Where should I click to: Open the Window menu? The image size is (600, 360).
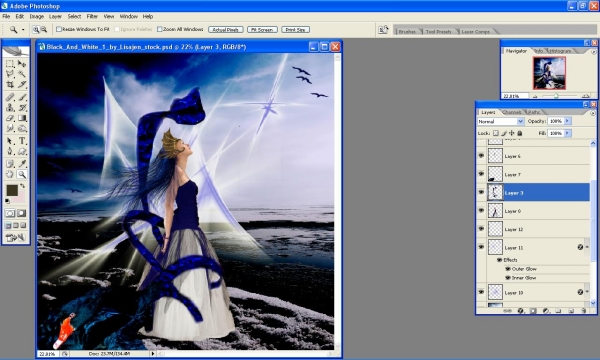click(x=129, y=16)
